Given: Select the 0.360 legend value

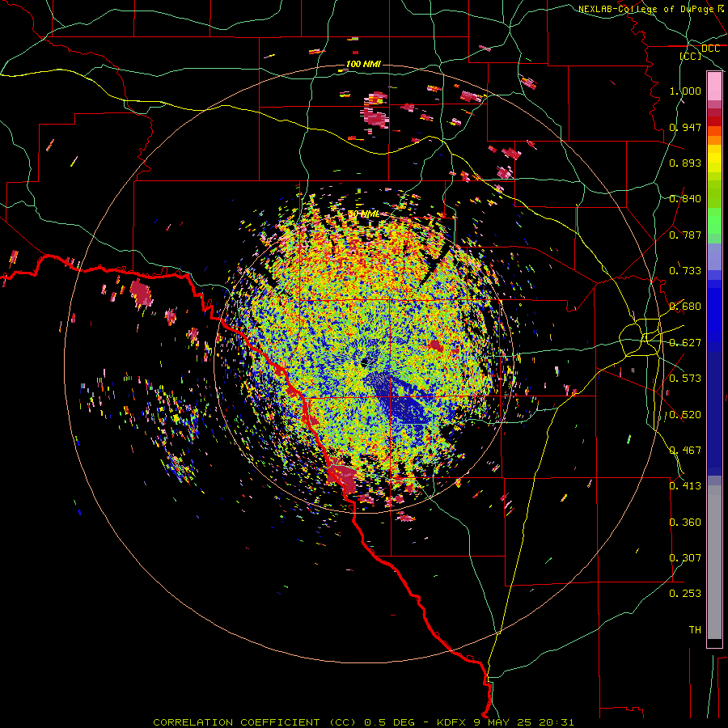Looking at the screenshot, I should pyautogui.click(x=685, y=523).
